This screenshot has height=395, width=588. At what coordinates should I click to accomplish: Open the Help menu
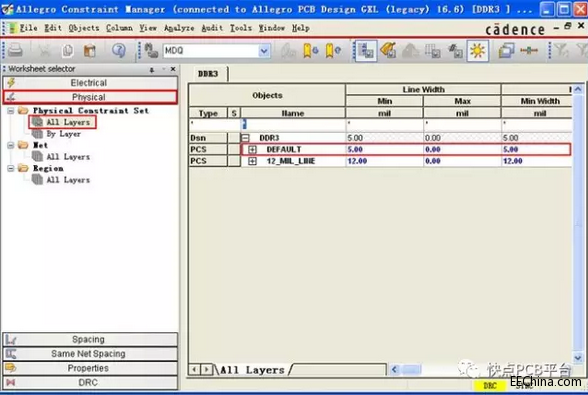[x=301, y=28]
